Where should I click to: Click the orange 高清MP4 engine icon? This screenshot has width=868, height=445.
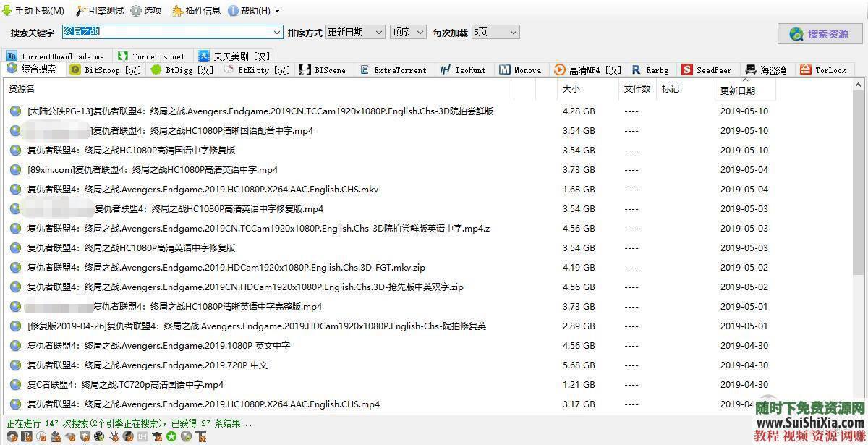[x=558, y=69]
